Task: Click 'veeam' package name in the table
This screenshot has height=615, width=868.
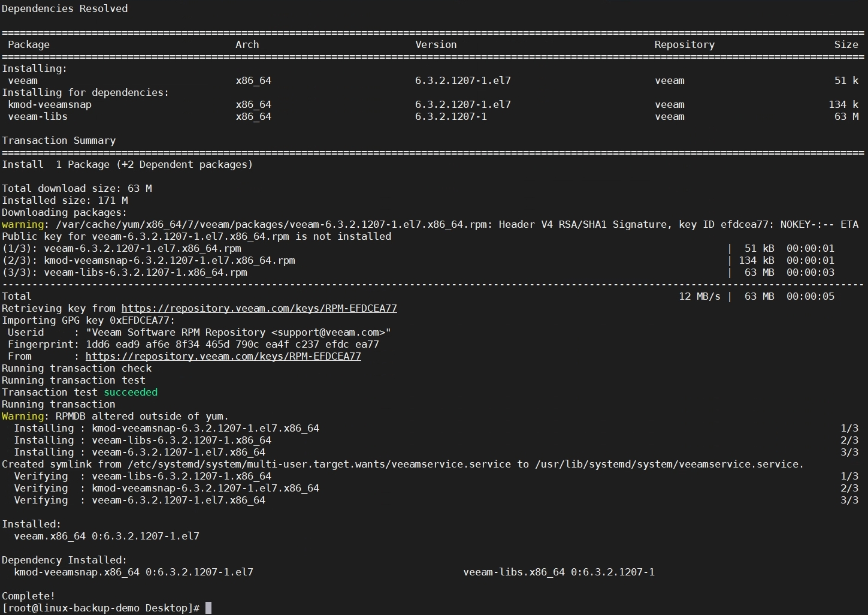Action: coord(23,80)
